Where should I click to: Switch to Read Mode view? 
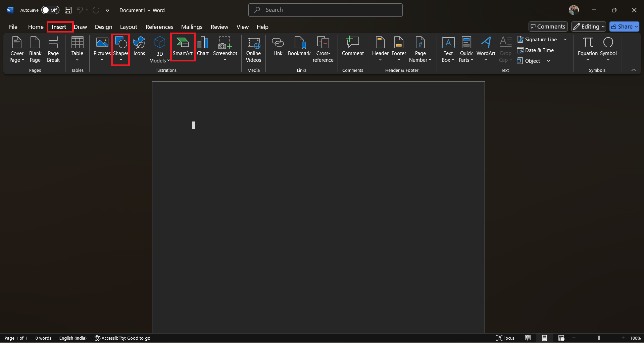(x=528, y=338)
